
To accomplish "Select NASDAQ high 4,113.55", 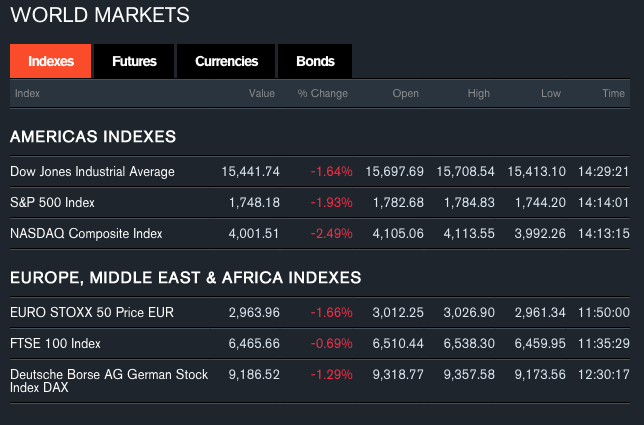I will tap(469, 234).
